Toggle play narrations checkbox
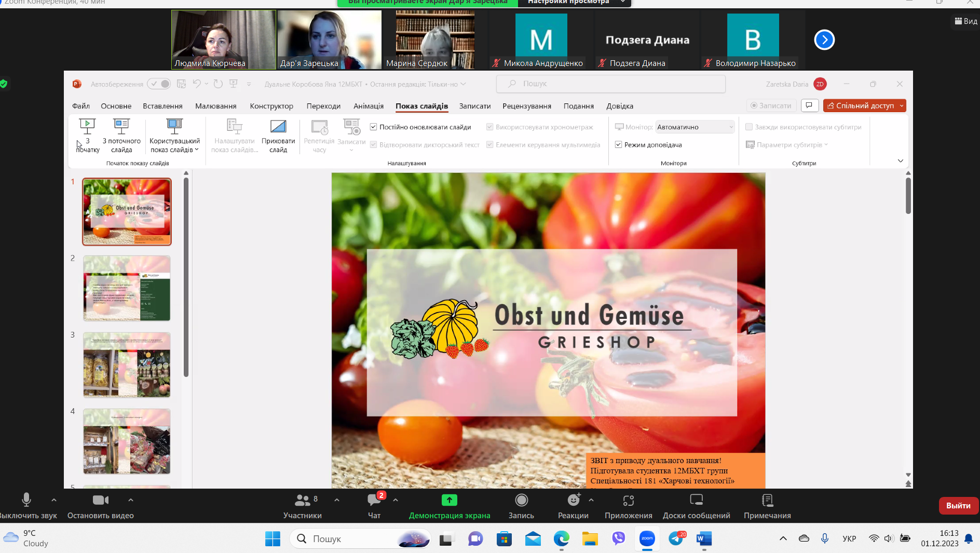The height and width of the screenshot is (553, 980). tap(373, 145)
